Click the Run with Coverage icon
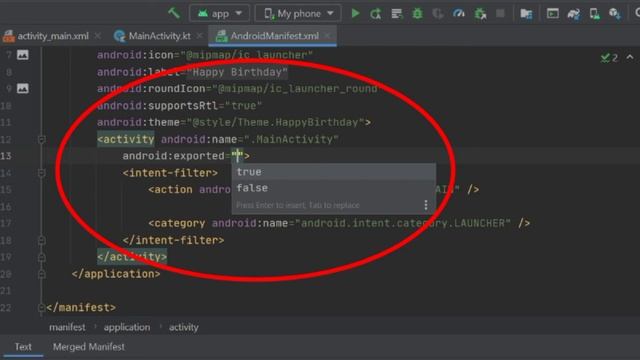Screen dimensions: 640x360 pyautogui.click(x=438, y=14)
